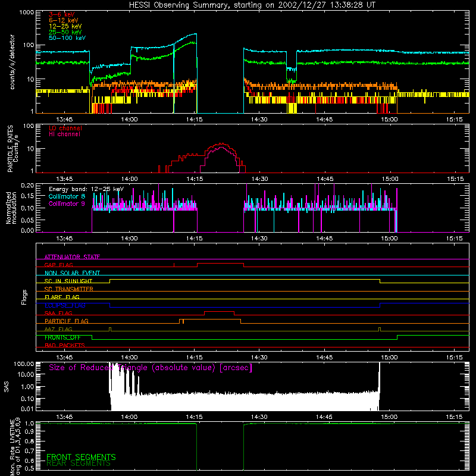Click the 'SAS' axis label
476x476 pixels.
click(x=7, y=386)
